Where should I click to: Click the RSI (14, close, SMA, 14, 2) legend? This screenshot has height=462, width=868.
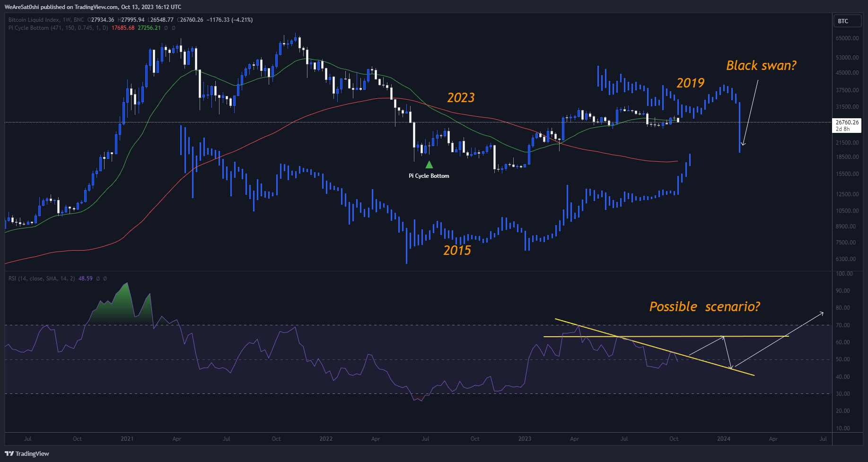pos(42,279)
